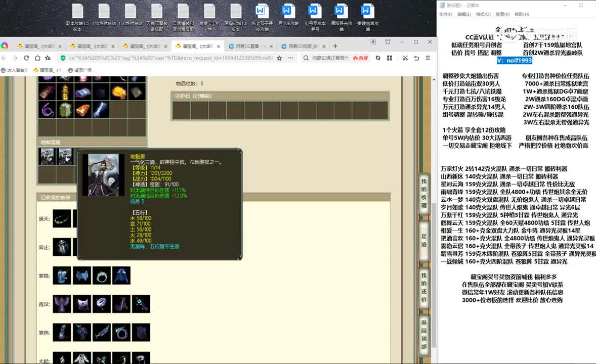Viewport: 596px width, 364px height.
Task: Open Notepad 编辑(E) menu
Action: 464,14
